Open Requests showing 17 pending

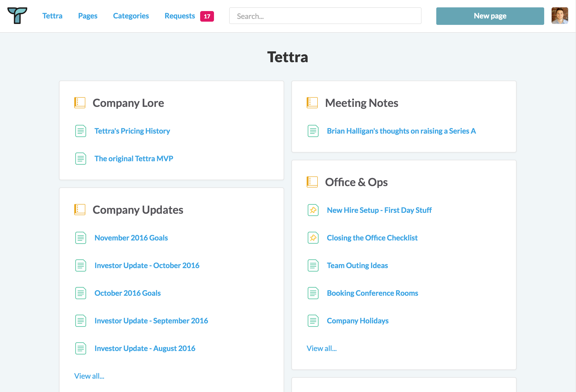[180, 16]
